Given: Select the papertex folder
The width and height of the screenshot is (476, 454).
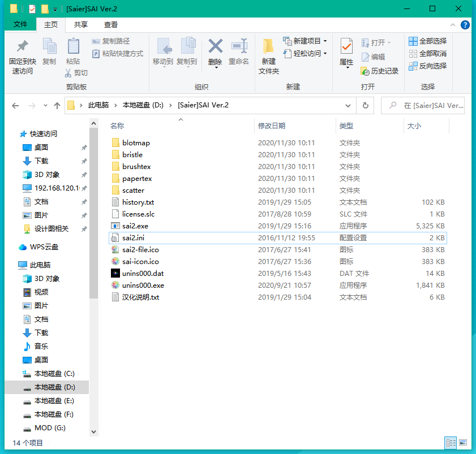Looking at the screenshot, I should [137, 179].
